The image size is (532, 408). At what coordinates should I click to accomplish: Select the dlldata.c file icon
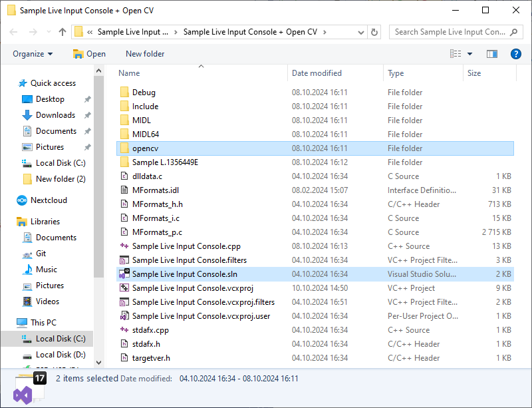124,176
